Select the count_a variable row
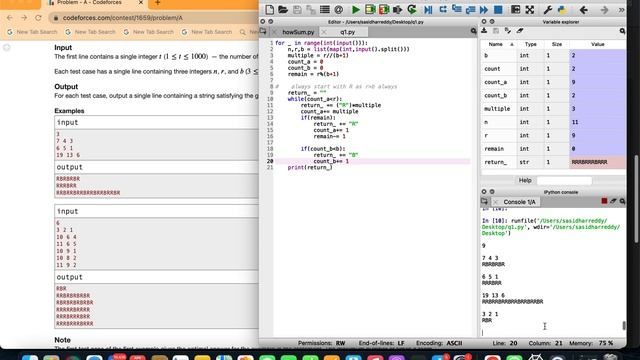 tap(553, 82)
